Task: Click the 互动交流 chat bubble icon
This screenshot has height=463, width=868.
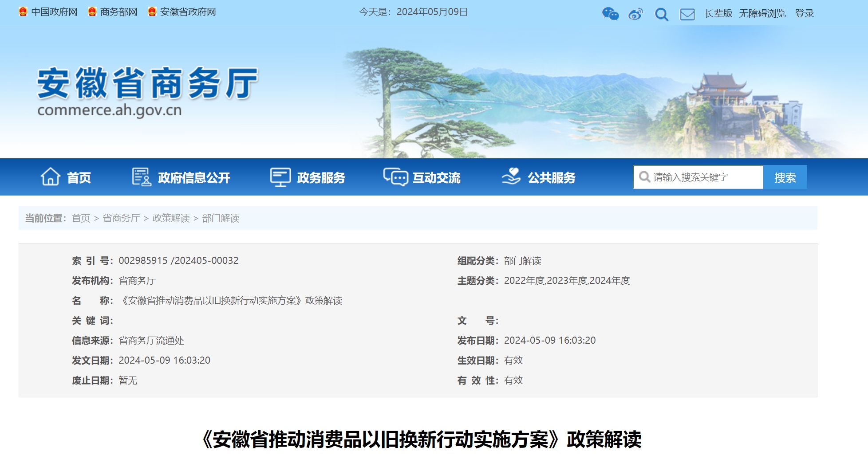Action: pos(395,177)
